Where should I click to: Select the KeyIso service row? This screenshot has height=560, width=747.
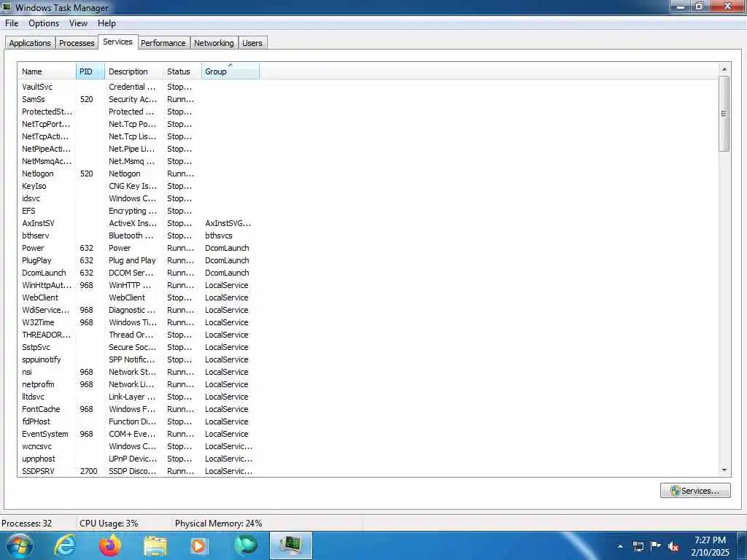click(x=138, y=186)
